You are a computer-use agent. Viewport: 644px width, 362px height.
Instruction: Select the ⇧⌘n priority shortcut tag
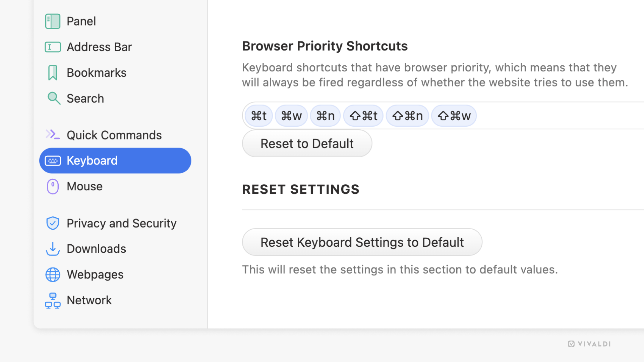[407, 116]
